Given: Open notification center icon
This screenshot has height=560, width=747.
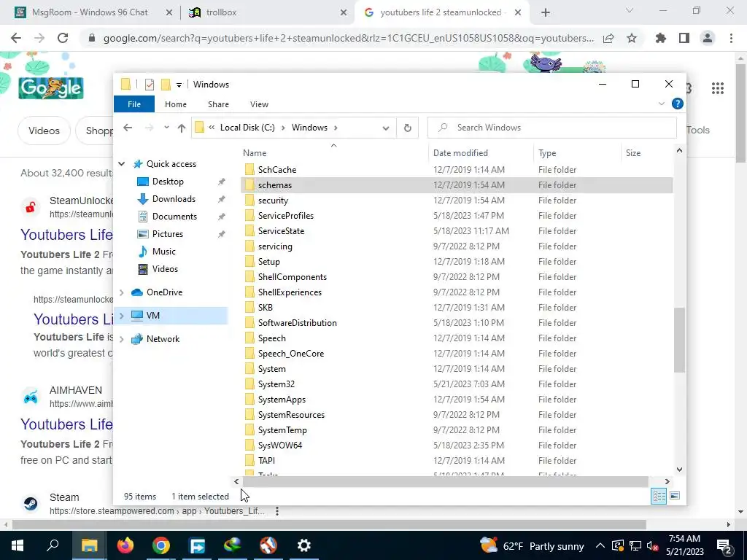Looking at the screenshot, I should pos(724,545).
